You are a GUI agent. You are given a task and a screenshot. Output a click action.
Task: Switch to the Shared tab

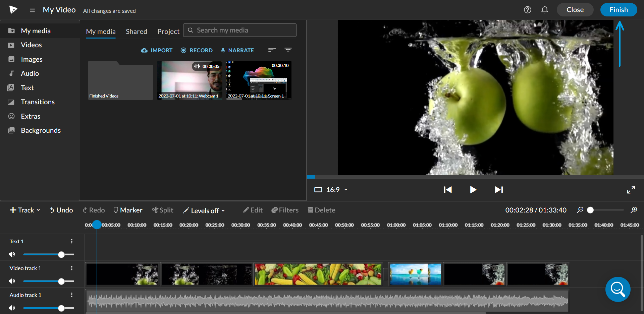136,31
